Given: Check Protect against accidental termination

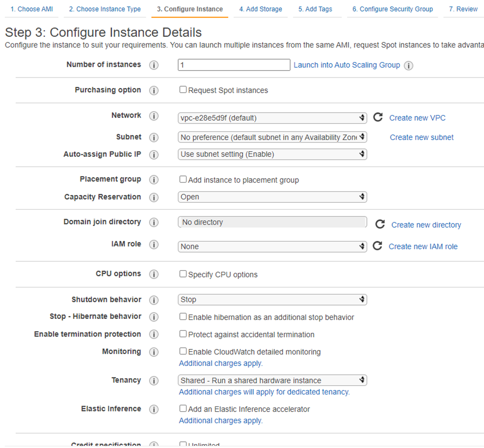Looking at the screenshot, I should (183, 334).
